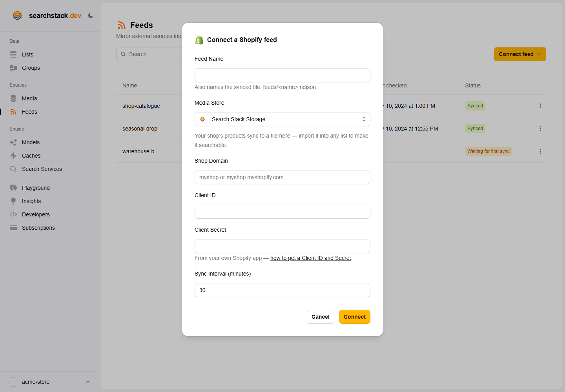Image resolution: width=565 pixels, height=392 pixels.
Task: Click the 1:00 PM last checked date
Action: (409, 106)
